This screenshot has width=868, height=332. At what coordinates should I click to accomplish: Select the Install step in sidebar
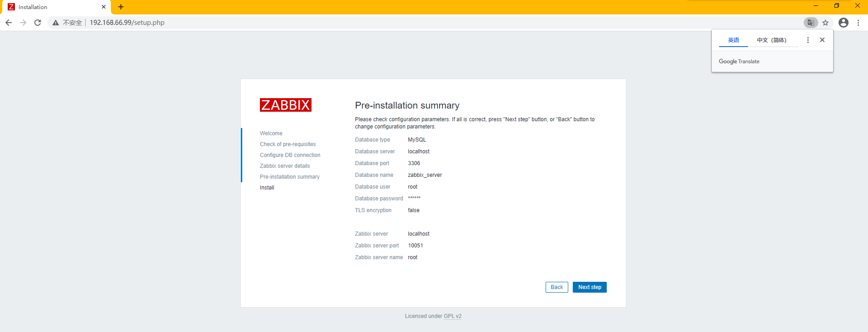267,188
